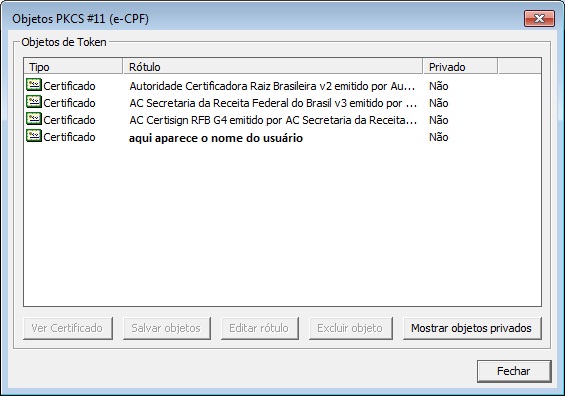Select the AC Certisign RFB G4 entry
This screenshot has width=565, height=396.
pos(273,120)
